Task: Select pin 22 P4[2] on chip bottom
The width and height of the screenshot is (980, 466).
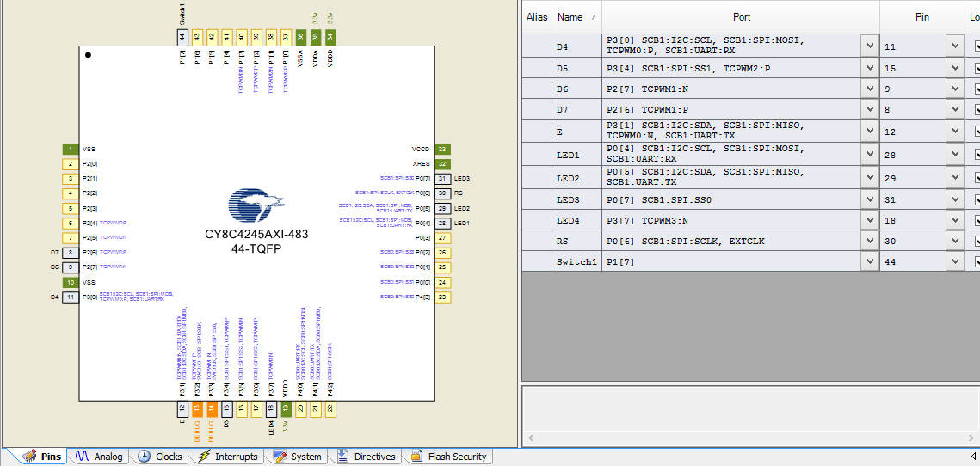Action: pyautogui.click(x=330, y=410)
